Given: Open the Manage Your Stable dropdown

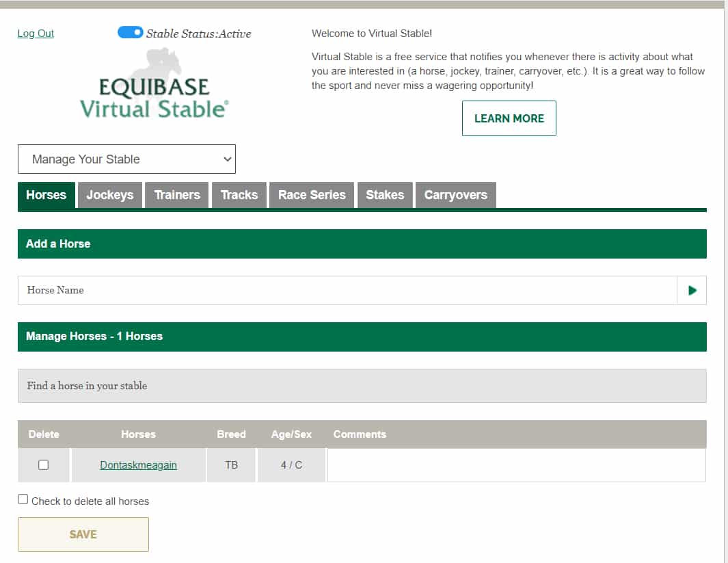Looking at the screenshot, I should [x=126, y=159].
